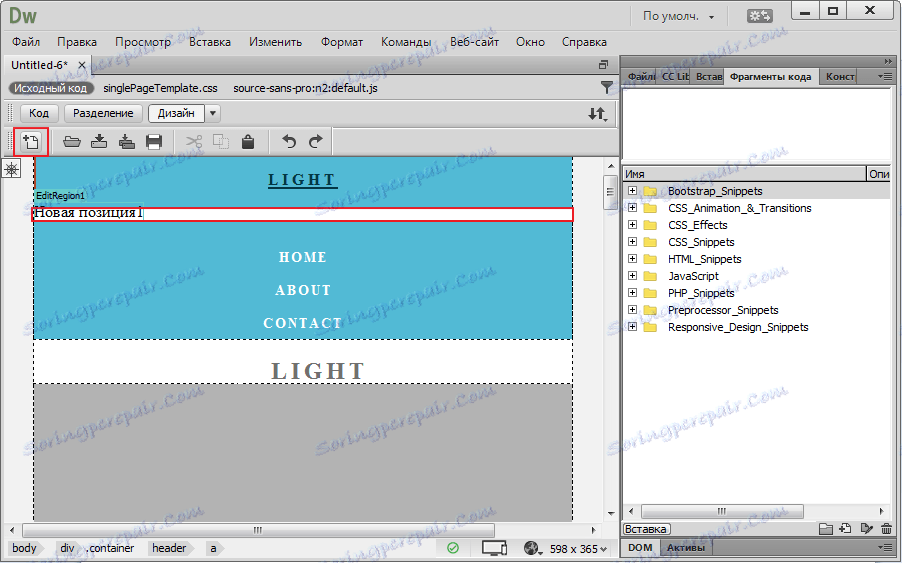This screenshot has width=902, height=563.
Task: Select the Дизайн view button
Action: [x=176, y=113]
